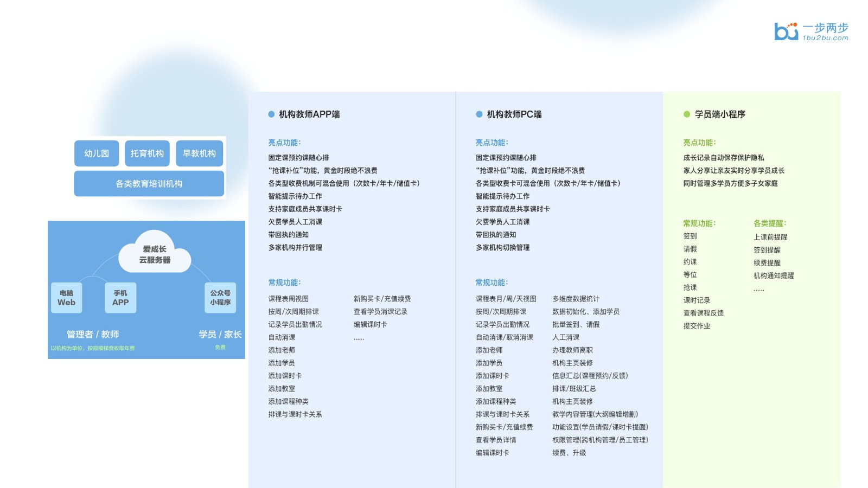Click 机构通知提醒 item
The image size is (868, 488).
coord(774,275)
